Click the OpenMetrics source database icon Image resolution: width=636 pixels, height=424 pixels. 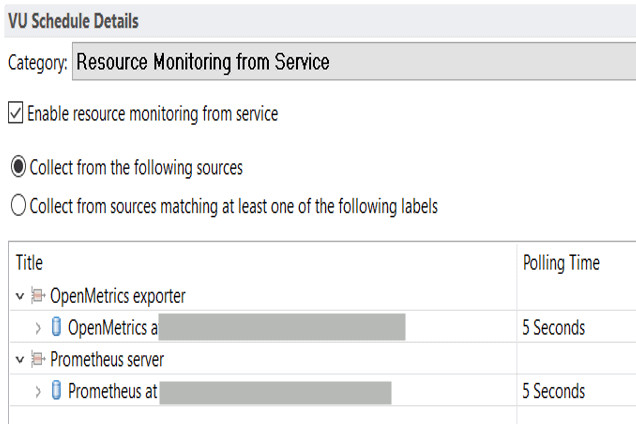pyautogui.click(x=56, y=328)
